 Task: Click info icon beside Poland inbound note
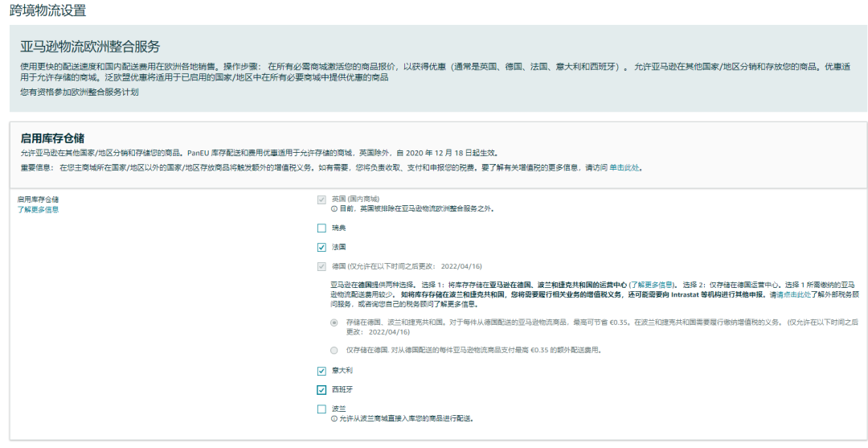coord(334,419)
